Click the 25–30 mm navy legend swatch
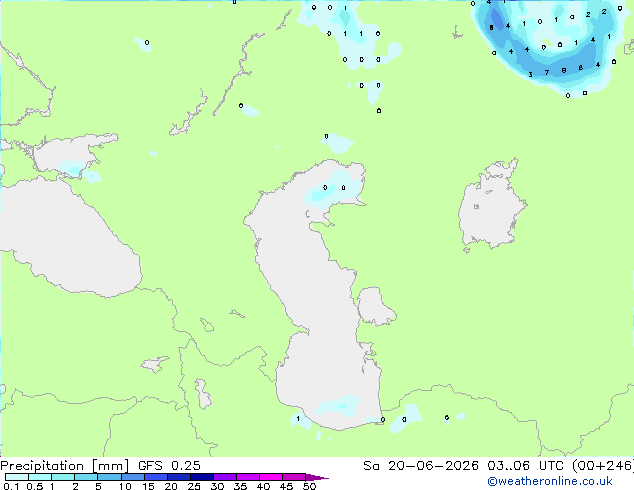The image size is (634, 490). click(202, 477)
